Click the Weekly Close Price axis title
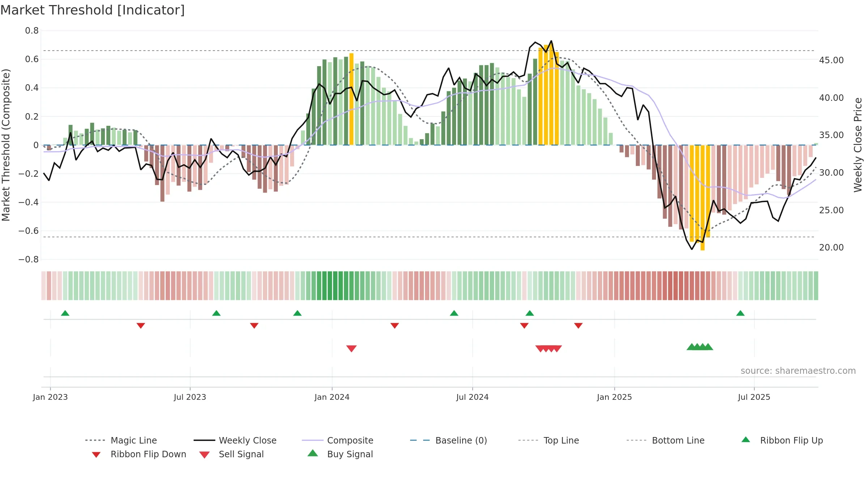Screen dimensions: 868x488 [858, 145]
